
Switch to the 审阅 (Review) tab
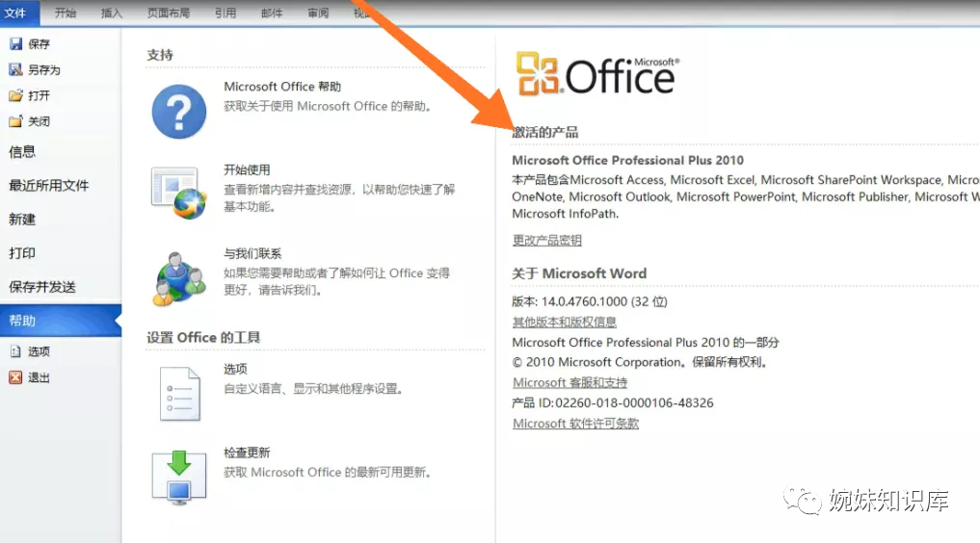tap(317, 13)
